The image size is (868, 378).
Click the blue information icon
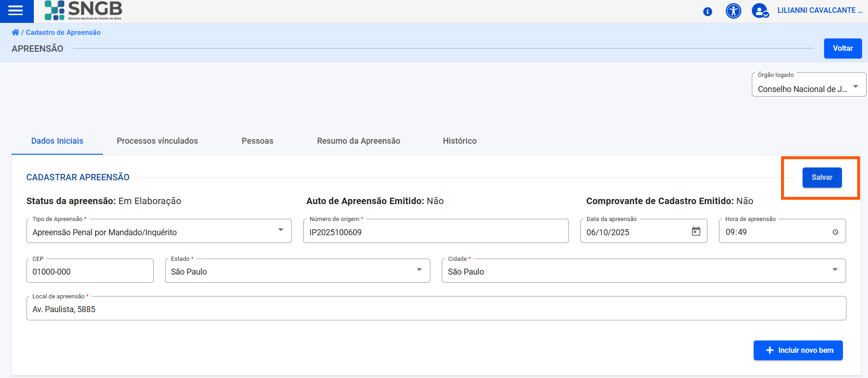pyautogui.click(x=707, y=11)
